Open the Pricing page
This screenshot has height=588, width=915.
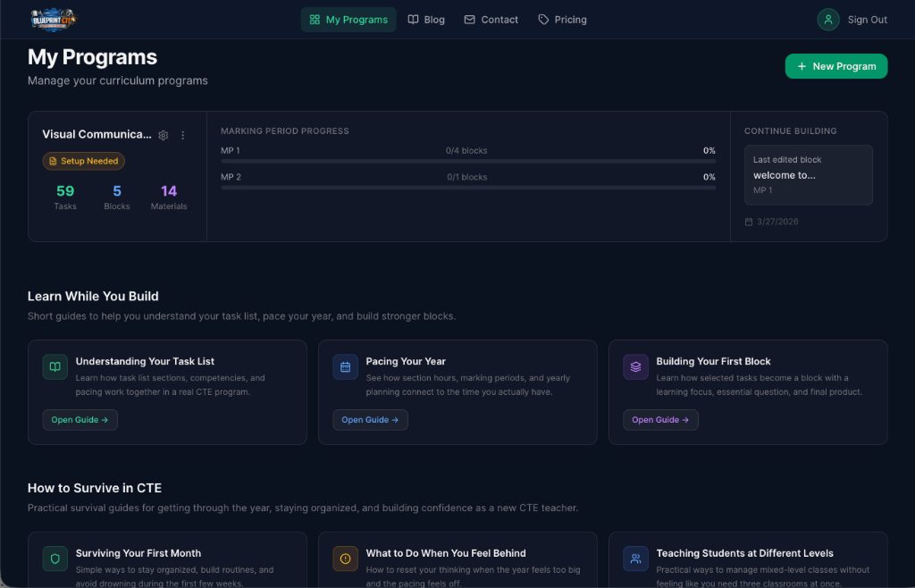click(563, 20)
